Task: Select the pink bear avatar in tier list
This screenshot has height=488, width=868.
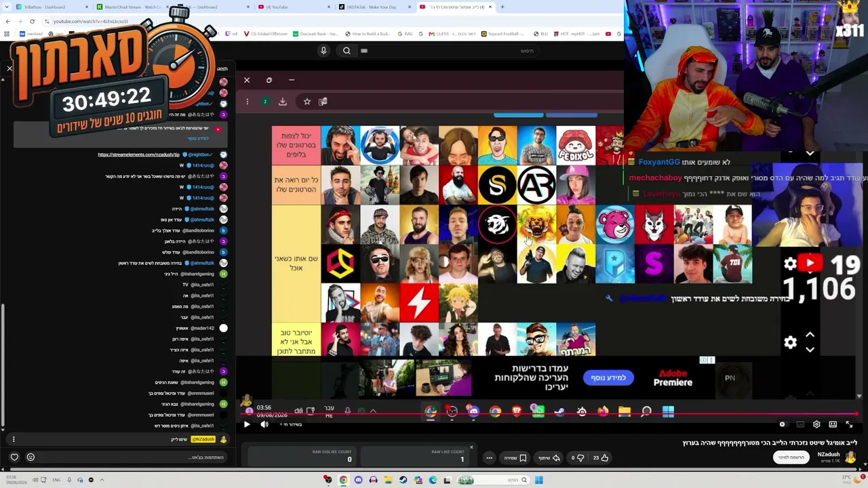Action: (615, 224)
